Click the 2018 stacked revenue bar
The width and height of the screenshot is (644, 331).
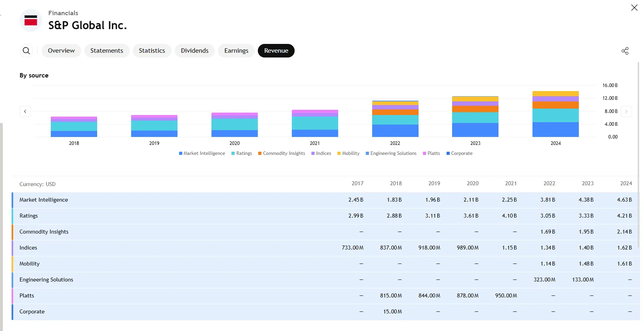pyautogui.click(x=74, y=127)
